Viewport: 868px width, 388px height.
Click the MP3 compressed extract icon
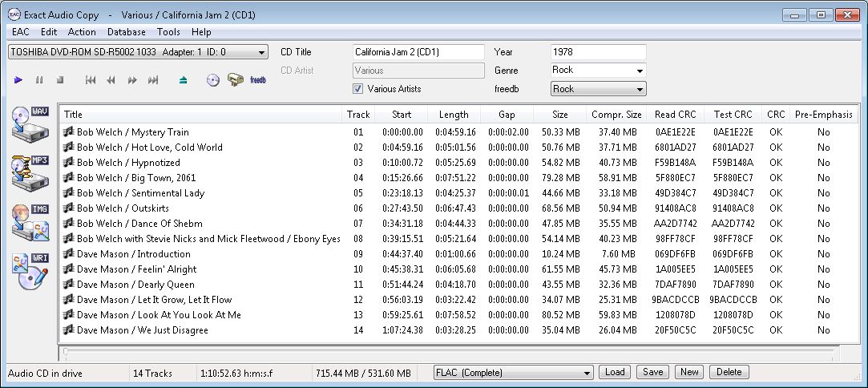click(30, 174)
